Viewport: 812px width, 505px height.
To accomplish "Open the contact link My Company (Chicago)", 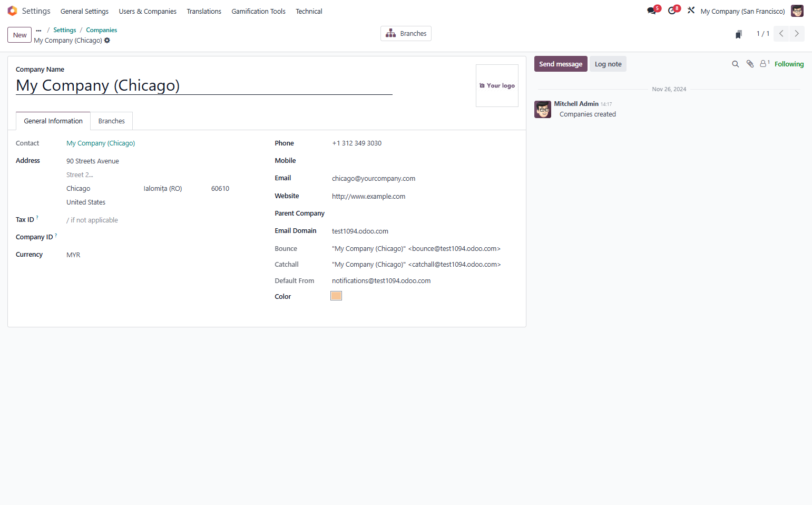I will [101, 143].
